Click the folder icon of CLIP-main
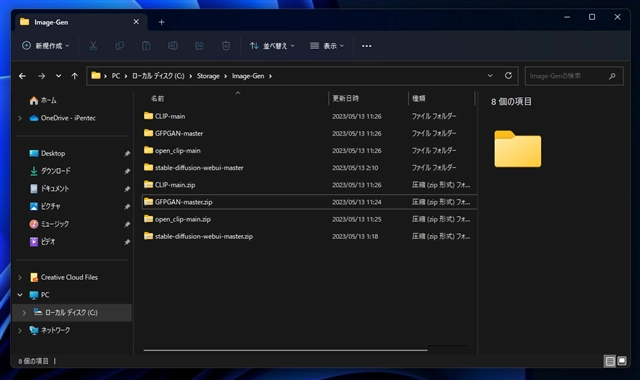 [x=148, y=116]
